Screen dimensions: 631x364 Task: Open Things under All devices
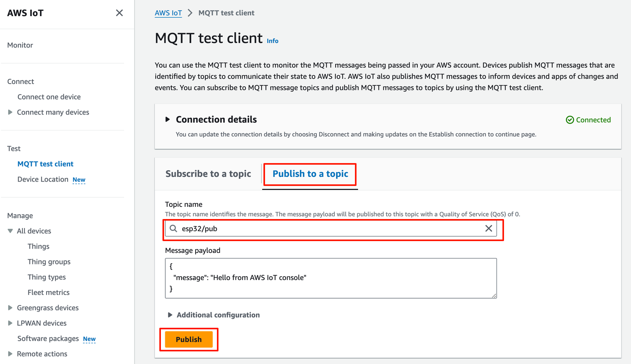39,246
